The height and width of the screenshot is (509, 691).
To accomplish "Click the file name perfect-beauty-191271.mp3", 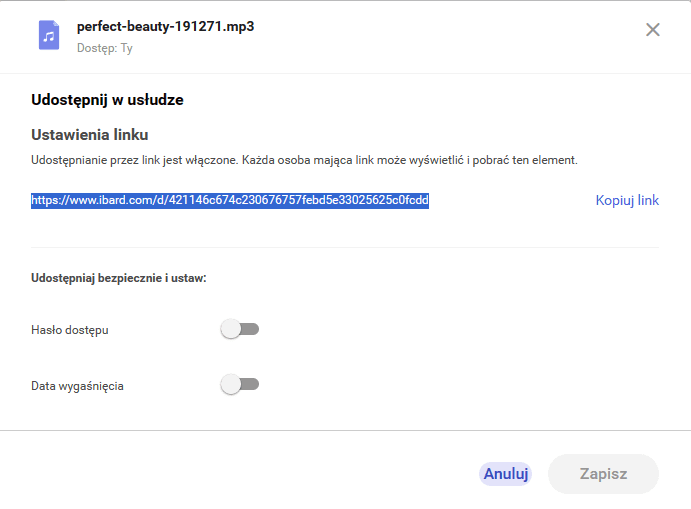I will coord(165,26).
